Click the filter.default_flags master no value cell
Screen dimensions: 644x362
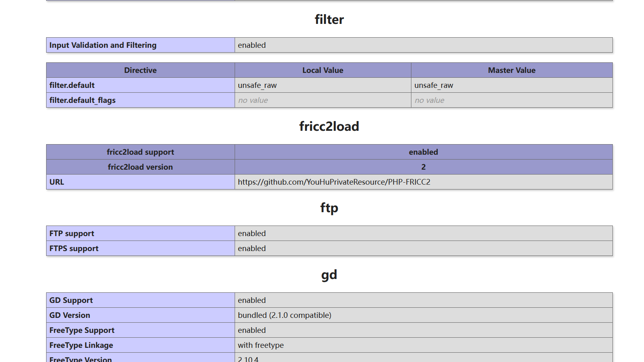[512, 100]
